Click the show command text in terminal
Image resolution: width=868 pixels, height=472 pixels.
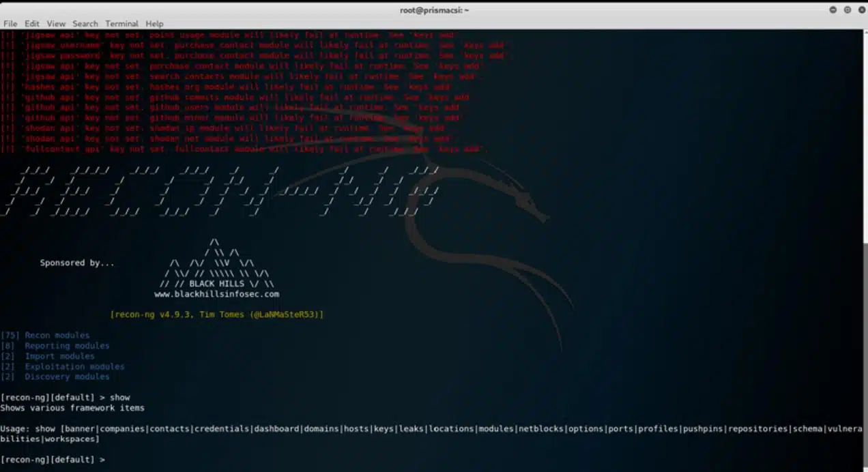click(x=121, y=397)
